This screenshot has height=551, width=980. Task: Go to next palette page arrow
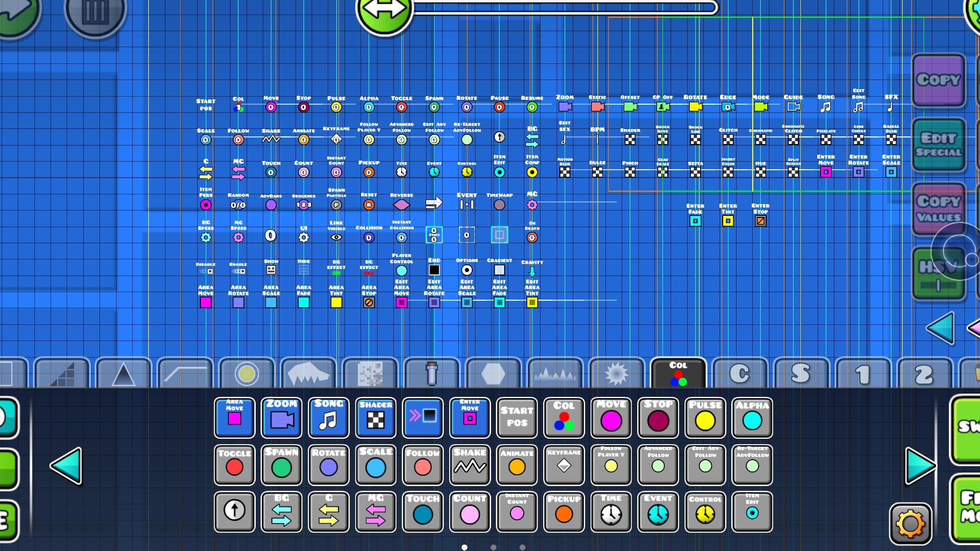click(x=920, y=466)
